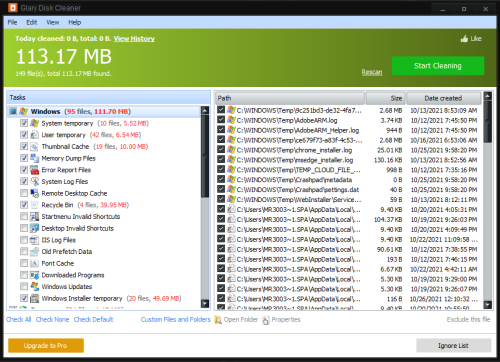
Task: Click the Windows group flag icon
Action: [24, 111]
